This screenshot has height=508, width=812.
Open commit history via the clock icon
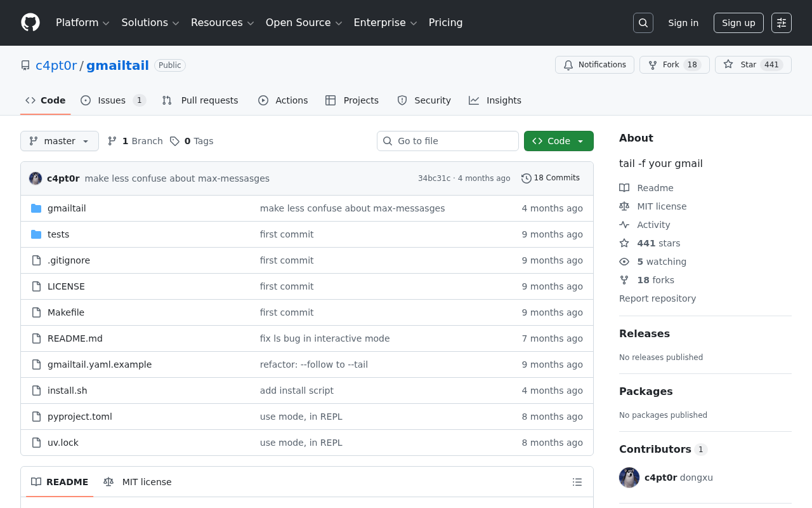click(x=525, y=178)
